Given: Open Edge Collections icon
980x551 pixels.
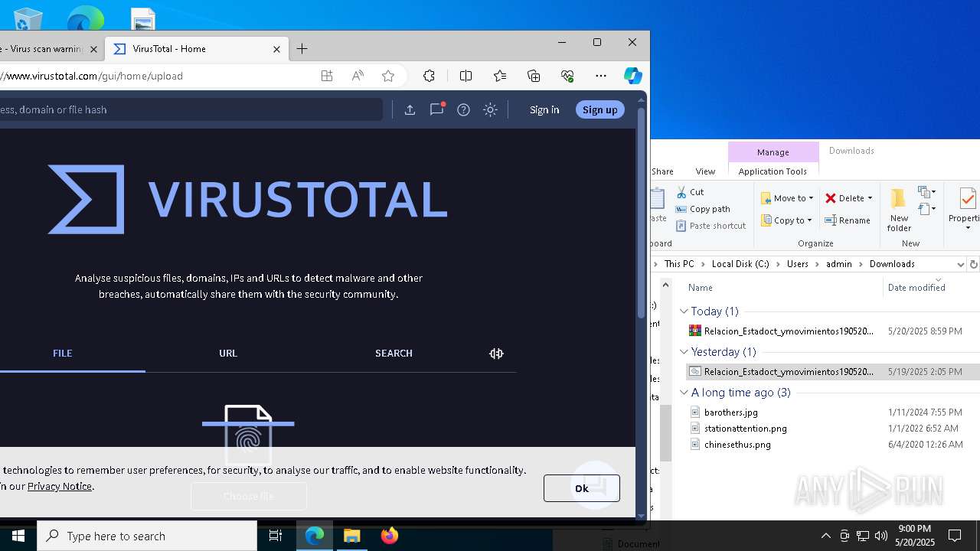Looking at the screenshot, I should pyautogui.click(x=534, y=76).
